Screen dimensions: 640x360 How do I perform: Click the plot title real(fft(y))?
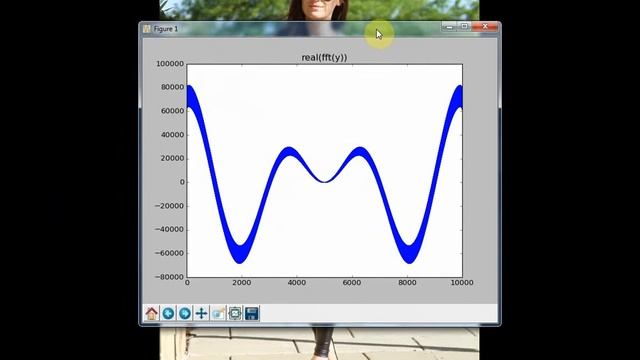click(324, 58)
